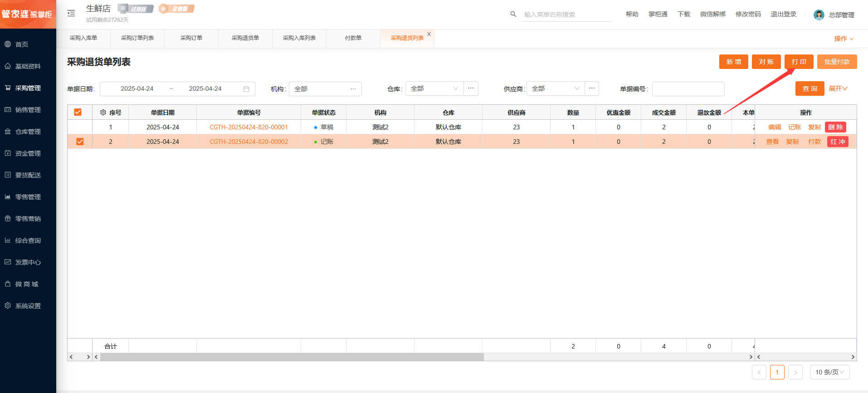Image resolution: width=868 pixels, height=393 pixels.
Task: Open column settings gear beside 序号
Action: (x=103, y=113)
